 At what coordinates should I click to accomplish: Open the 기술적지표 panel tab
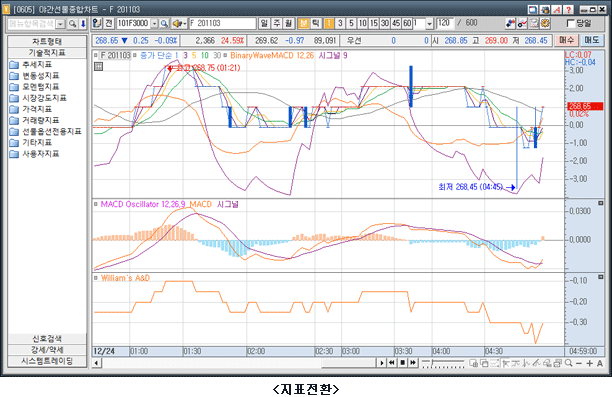pos(47,53)
